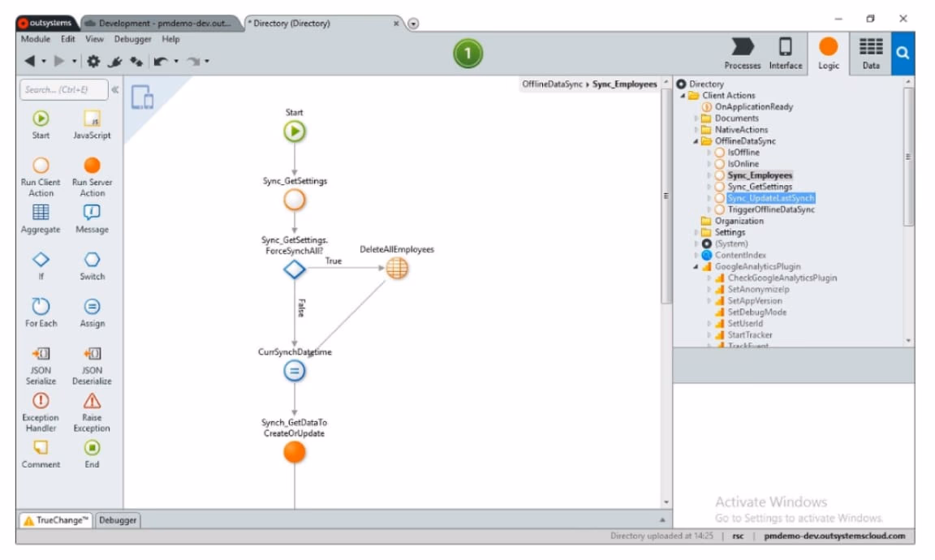Open the Debugger menu

tap(132, 39)
